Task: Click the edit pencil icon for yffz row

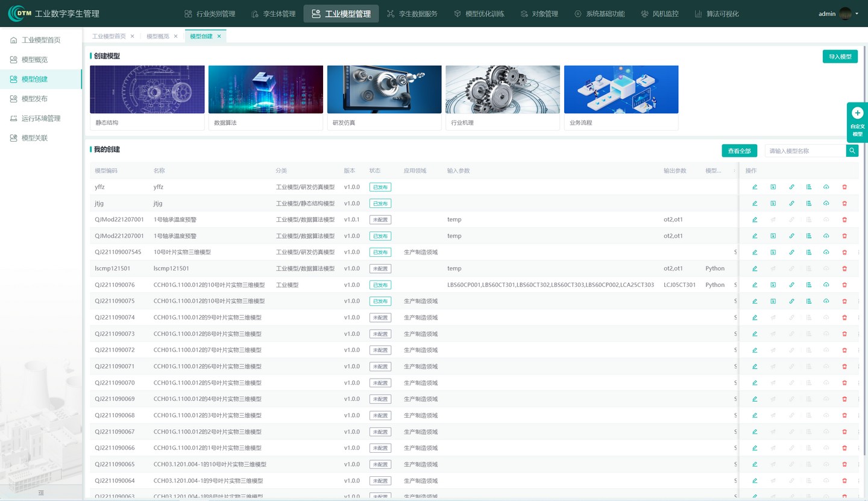Action: (x=755, y=187)
